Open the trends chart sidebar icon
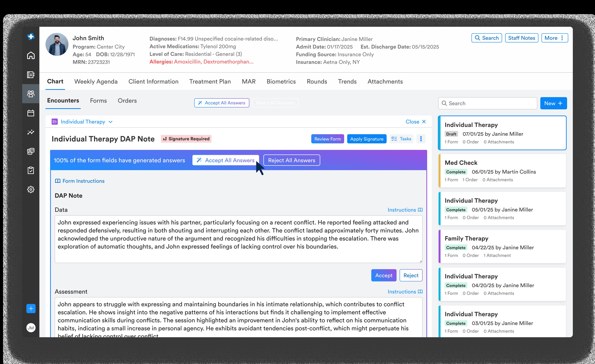595x364 pixels. (x=31, y=132)
